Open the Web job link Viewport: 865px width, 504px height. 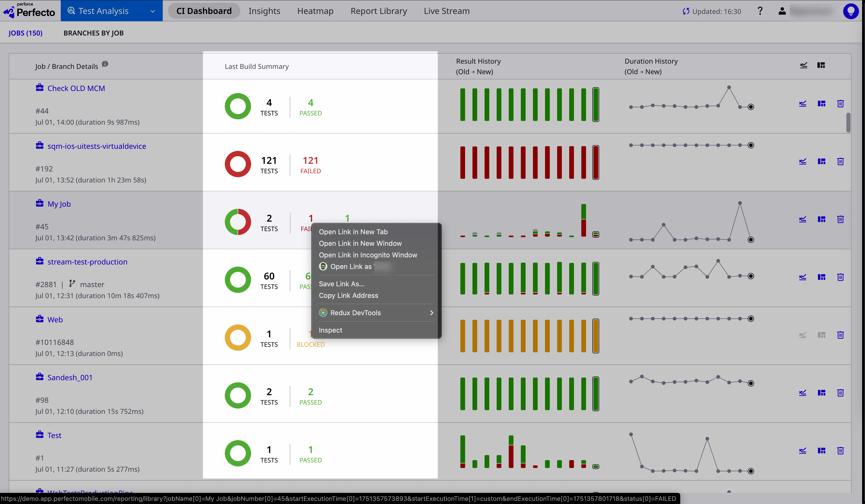55,320
